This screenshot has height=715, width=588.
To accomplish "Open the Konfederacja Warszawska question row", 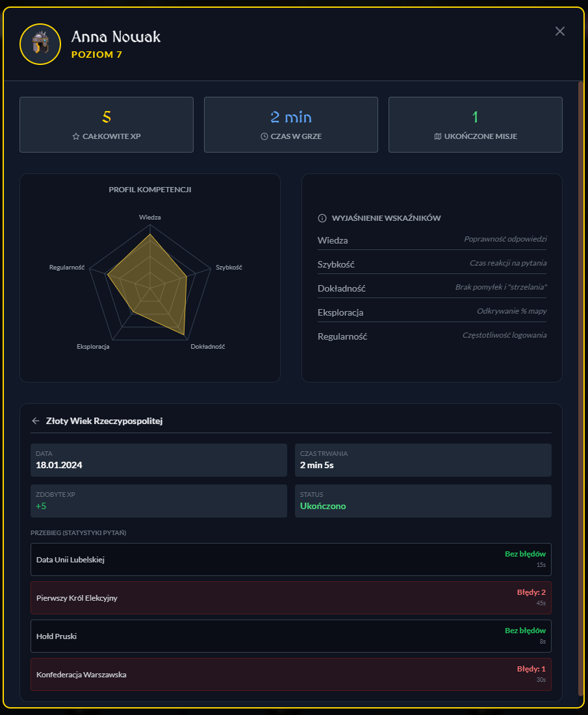I will pos(290,675).
